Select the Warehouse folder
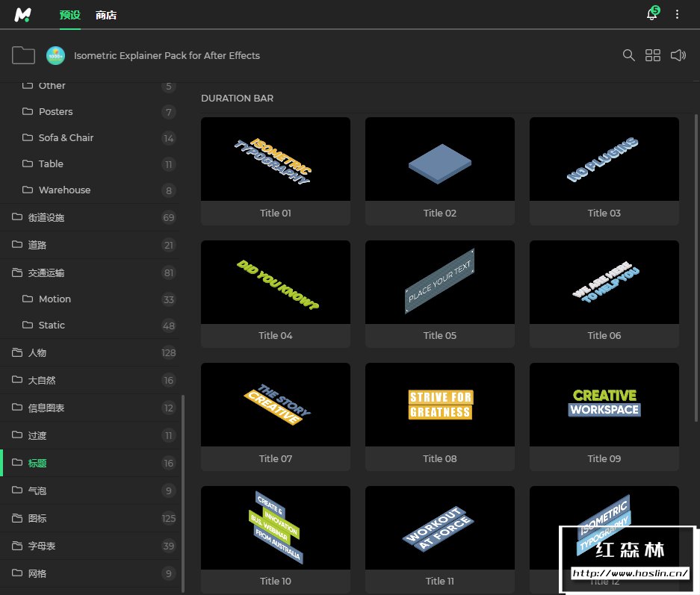The width and height of the screenshot is (700, 595). point(90,190)
